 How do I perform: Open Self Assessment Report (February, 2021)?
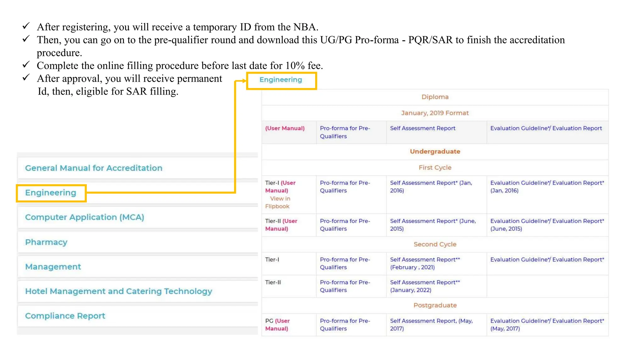tap(425, 263)
